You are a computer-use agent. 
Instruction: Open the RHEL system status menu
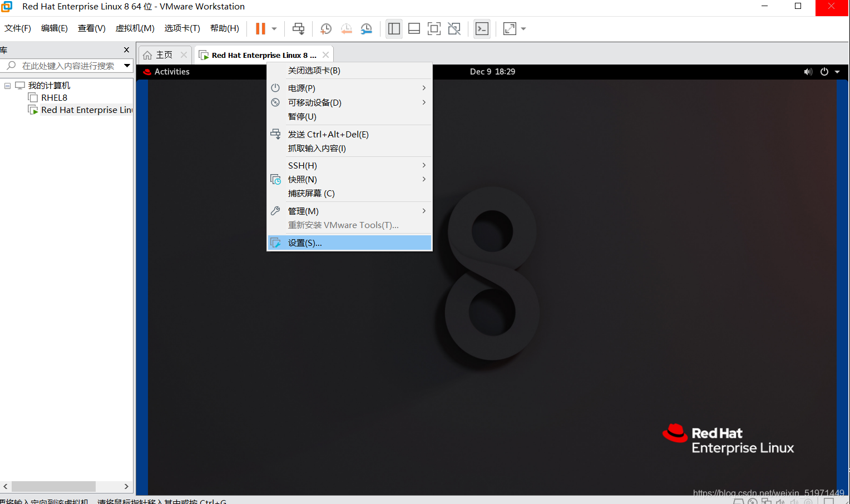(x=822, y=72)
